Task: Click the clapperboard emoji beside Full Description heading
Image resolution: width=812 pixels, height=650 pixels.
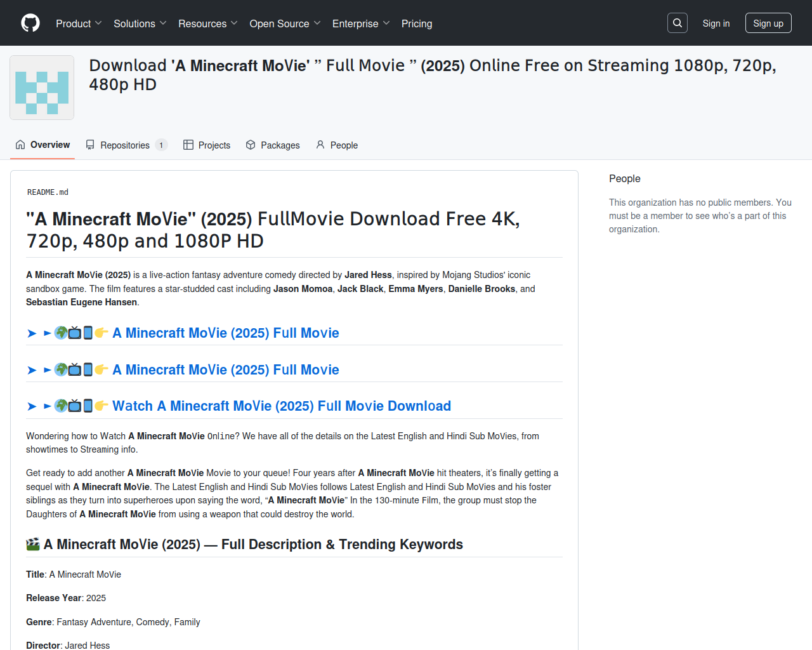Action: pos(33,544)
